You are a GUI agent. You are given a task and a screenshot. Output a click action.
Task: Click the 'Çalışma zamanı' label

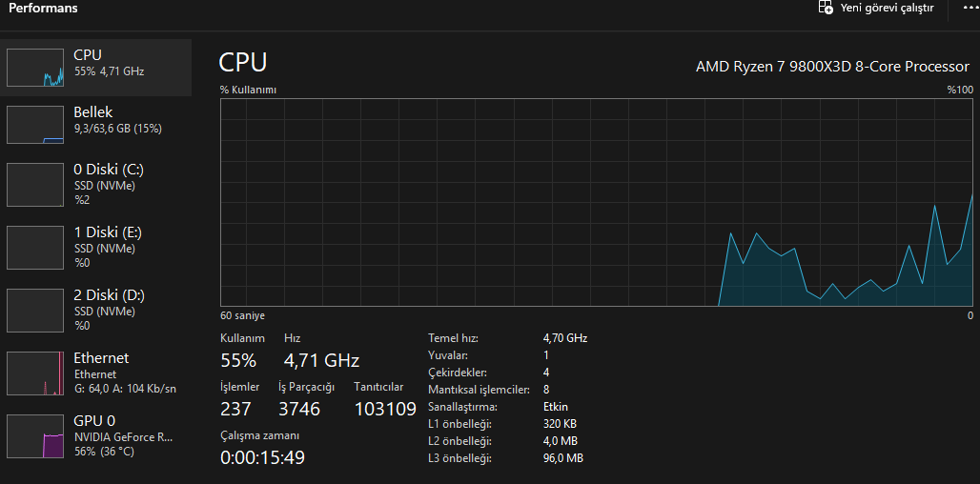click(260, 435)
